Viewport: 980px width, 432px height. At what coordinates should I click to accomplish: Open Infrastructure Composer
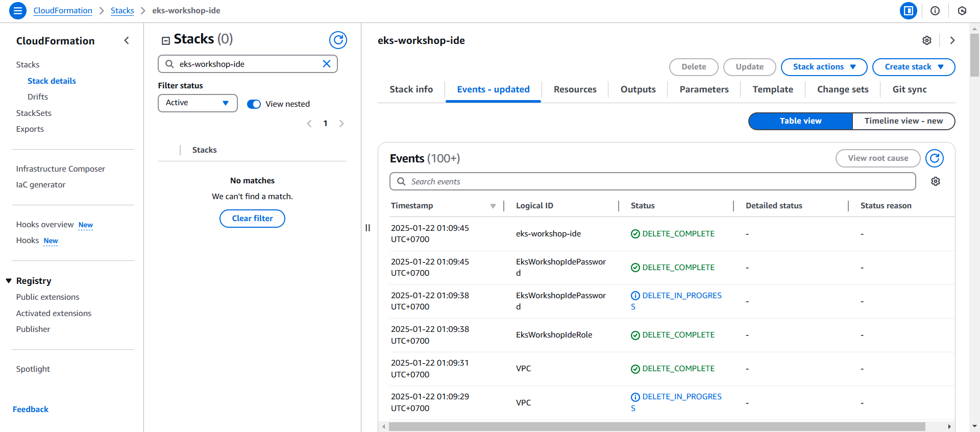tap(60, 169)
